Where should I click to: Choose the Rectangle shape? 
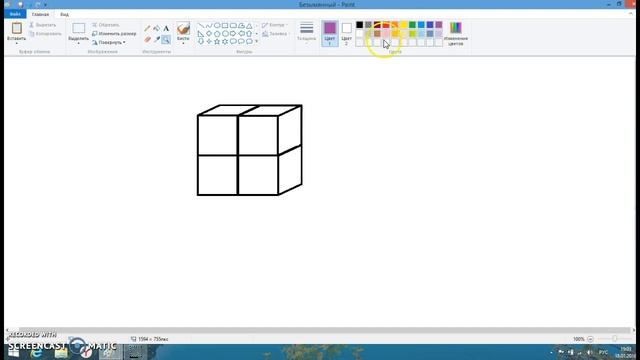225,26
